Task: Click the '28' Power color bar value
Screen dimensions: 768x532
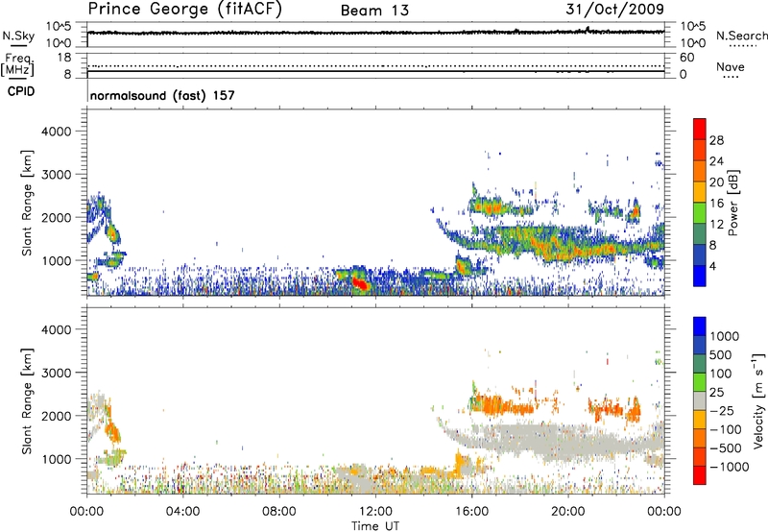Action: click(x=716, y=140)
